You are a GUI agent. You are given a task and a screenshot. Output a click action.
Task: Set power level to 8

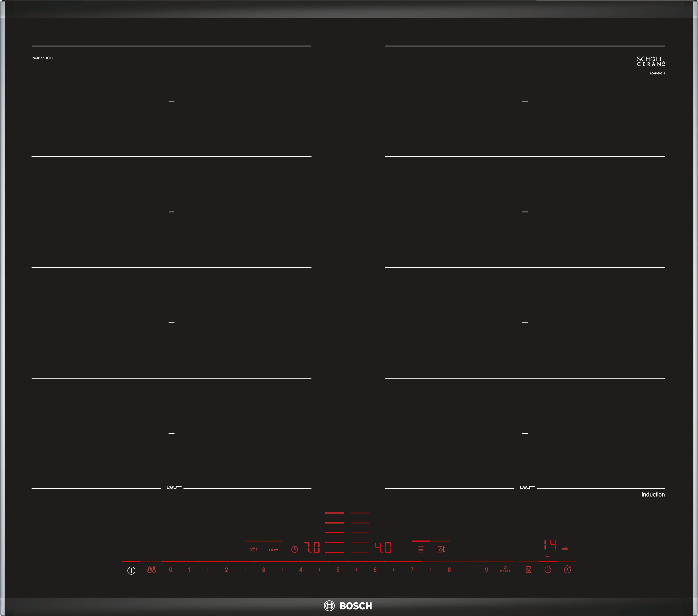(449, 570)
